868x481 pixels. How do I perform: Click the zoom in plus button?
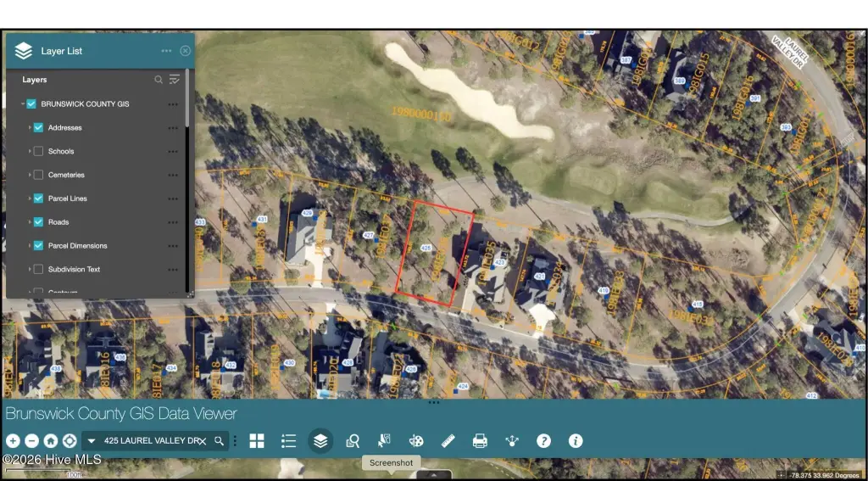(13, 441)
